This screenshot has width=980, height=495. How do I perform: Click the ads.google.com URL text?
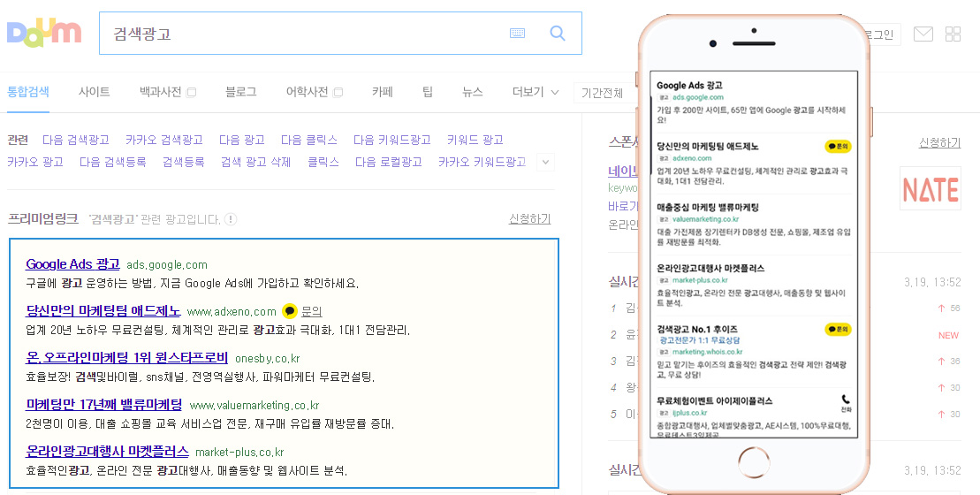167,265
